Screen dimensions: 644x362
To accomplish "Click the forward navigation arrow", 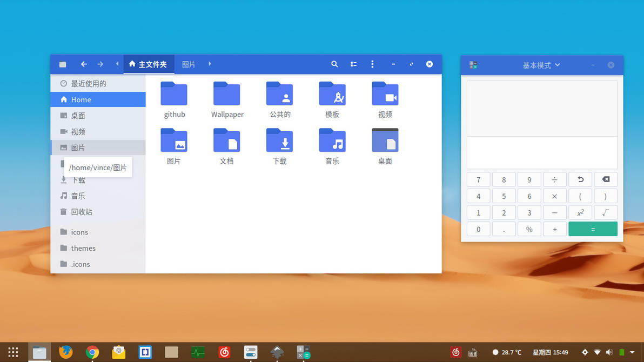I will [x=100, y=64].
